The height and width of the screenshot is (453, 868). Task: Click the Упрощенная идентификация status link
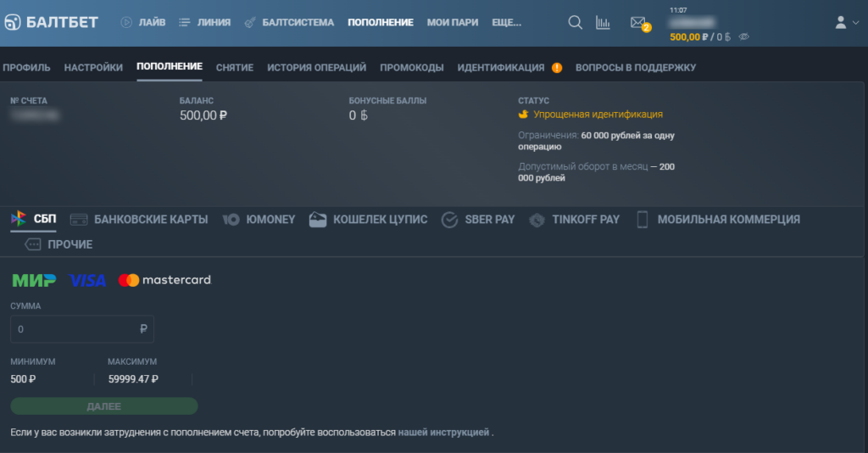pyautogui.click(x=598, y=114)
